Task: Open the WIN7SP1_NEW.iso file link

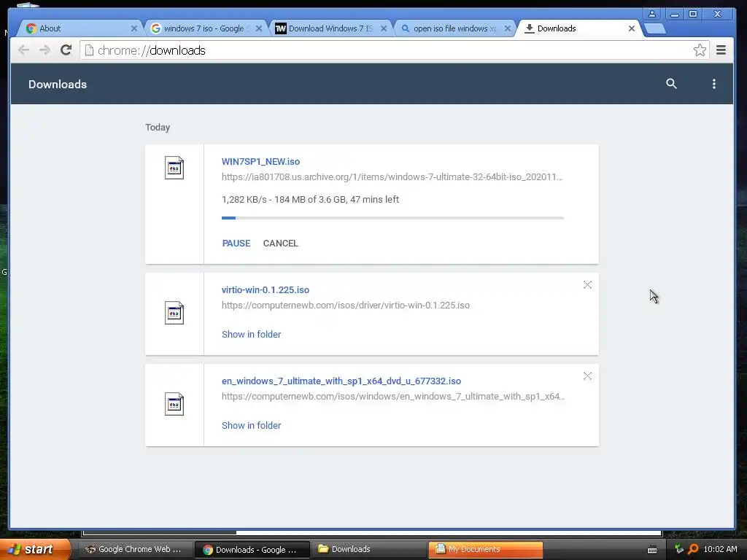Action: [x=260, y=161]
